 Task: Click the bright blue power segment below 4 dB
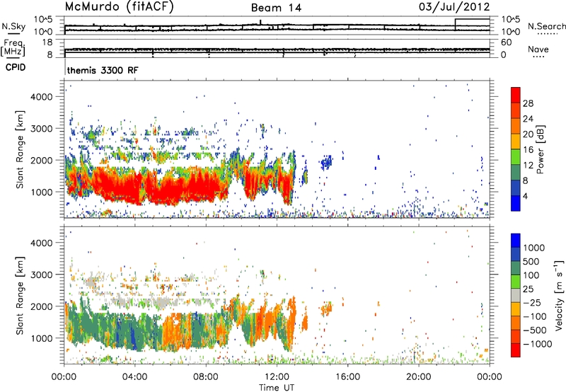click(516, 203)
